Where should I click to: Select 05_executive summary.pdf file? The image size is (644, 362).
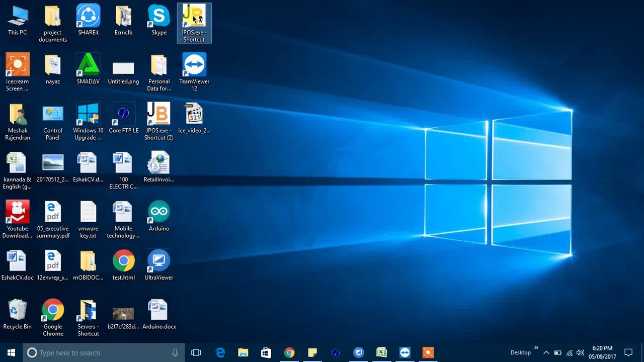click(x=53, y=220)
